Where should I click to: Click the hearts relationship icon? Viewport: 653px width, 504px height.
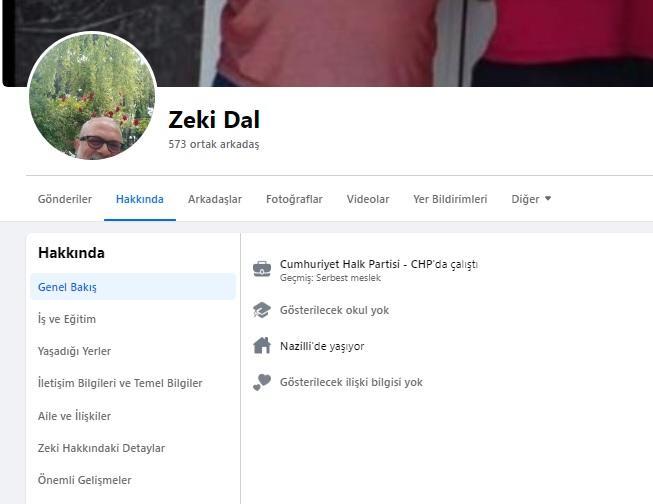pos(262,382)
